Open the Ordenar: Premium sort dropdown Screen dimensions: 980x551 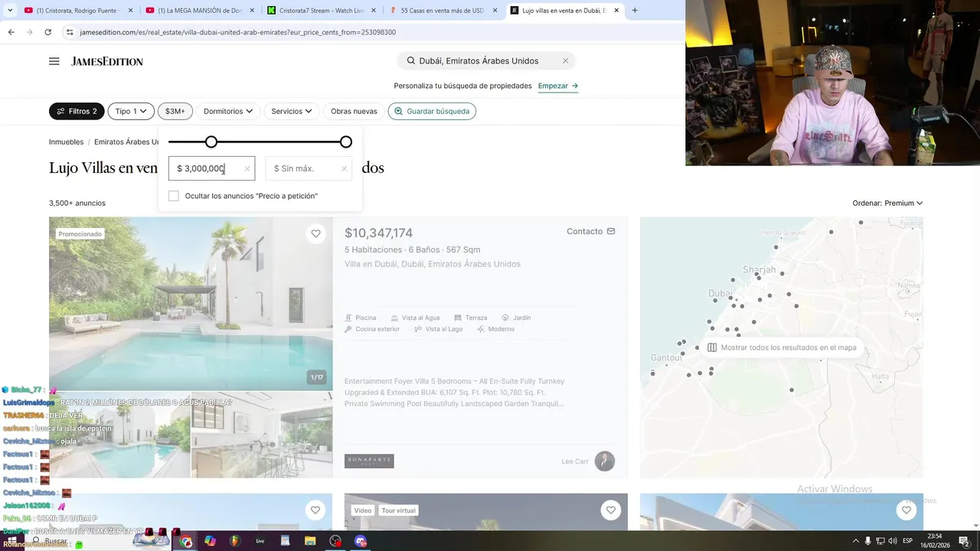click(887, 203)
